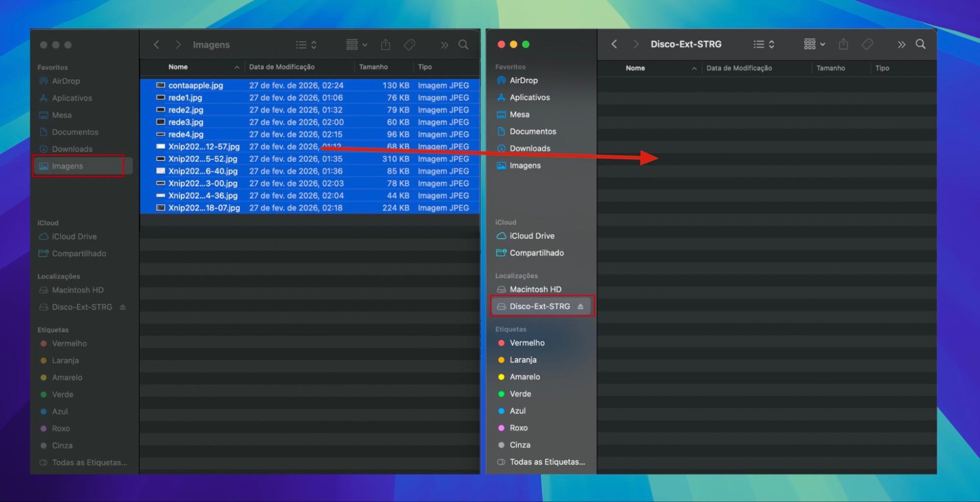Viewport: 980px width, 502px height.
Task: Click the double-chevron overflow toolbar control
Action: coord(444,44)
